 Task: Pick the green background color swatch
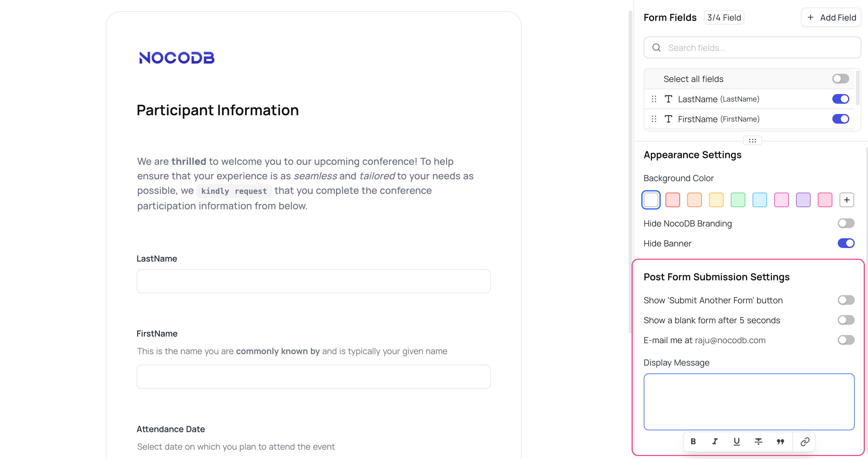(x=738, y=200)
